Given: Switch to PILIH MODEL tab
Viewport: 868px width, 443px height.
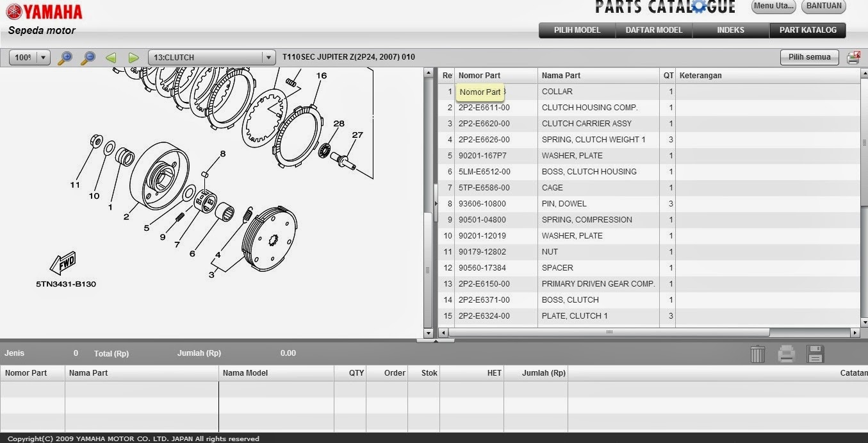Looking at the screenshot, I should 577,30.
